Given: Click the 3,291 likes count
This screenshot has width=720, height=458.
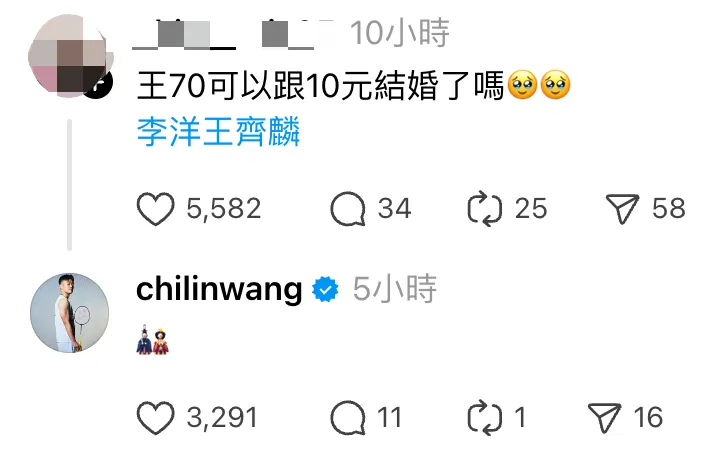Looking at the screenshot, I should tap(222, 418).
